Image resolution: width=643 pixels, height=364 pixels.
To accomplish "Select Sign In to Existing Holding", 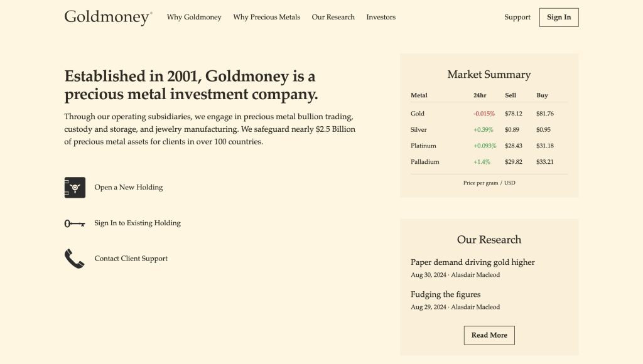I will [137, 223].
